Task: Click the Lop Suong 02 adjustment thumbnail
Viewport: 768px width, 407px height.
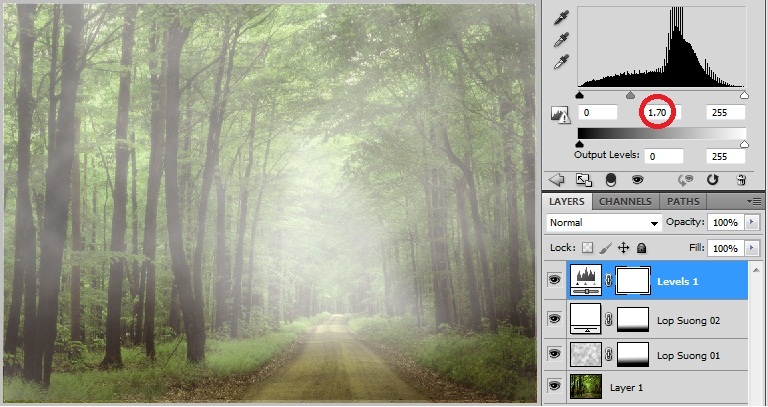Action: coord(586,319)
